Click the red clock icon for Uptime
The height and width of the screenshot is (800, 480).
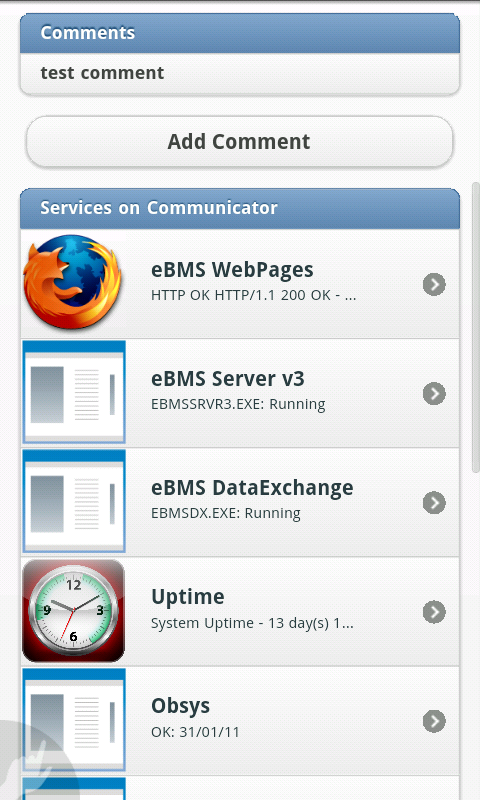(x=74, y=611)
